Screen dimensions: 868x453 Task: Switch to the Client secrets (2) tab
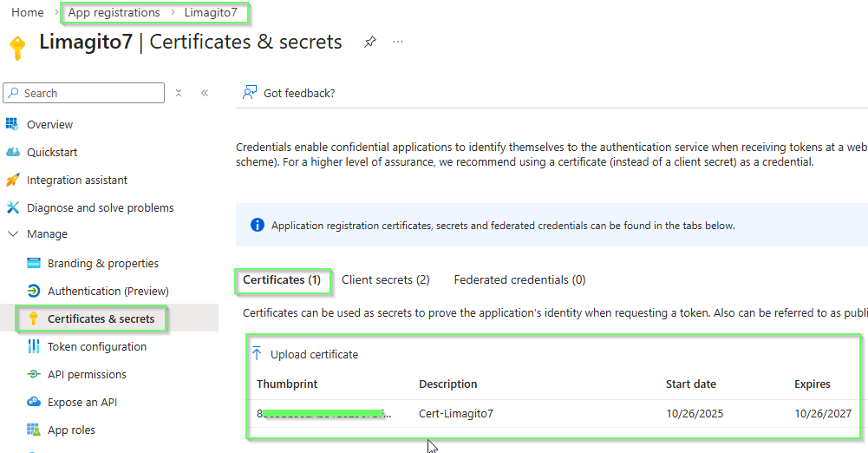(x=385, y=279)
